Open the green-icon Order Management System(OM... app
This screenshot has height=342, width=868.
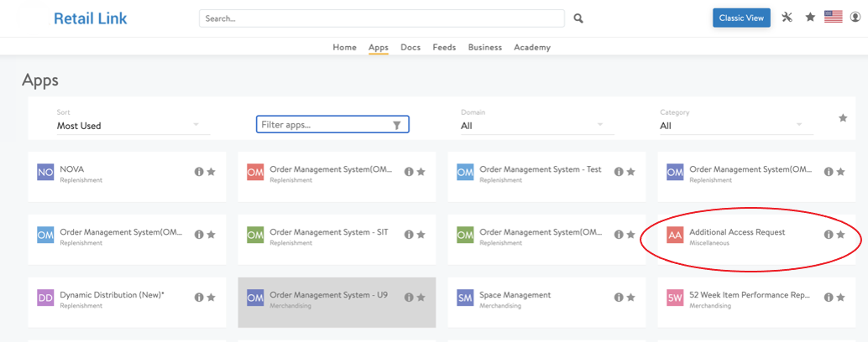coord(546,240)
